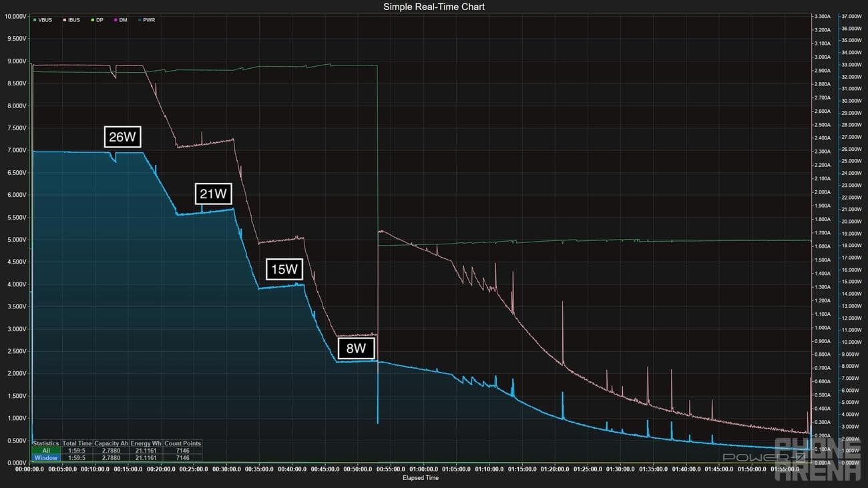Select the 26W power annotation label
Screen dimensions: 868x488
coord(123,137)
